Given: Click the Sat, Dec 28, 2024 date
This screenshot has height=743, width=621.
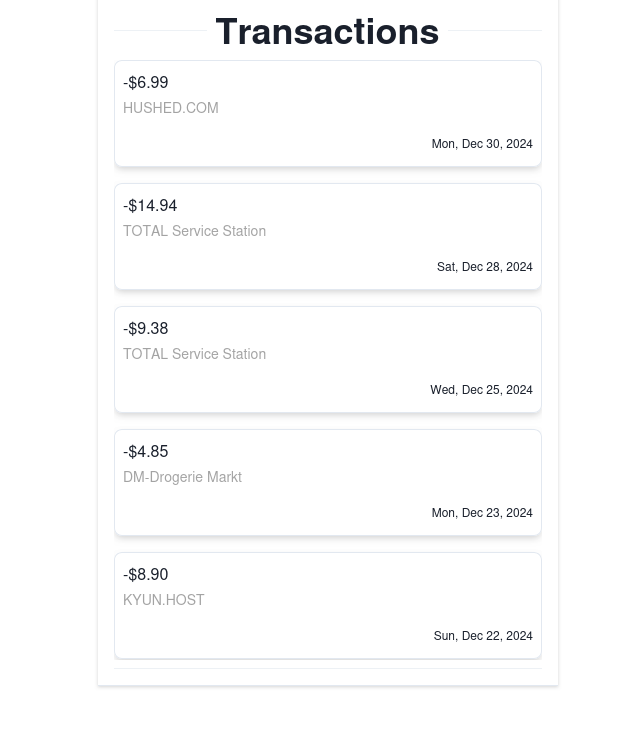Looking at the screenshot, I should coord(485,267).
